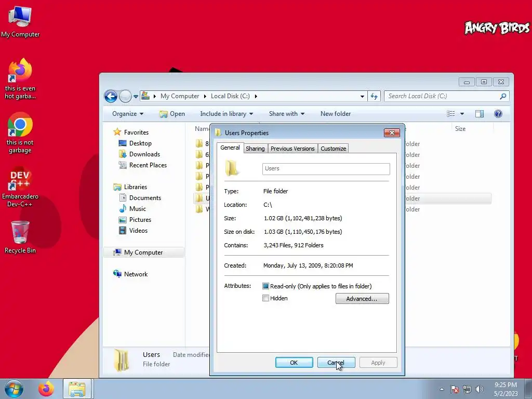Click the computer icon in address bar
The width and height of the screenshot is (532, 399).
[145, 96]
